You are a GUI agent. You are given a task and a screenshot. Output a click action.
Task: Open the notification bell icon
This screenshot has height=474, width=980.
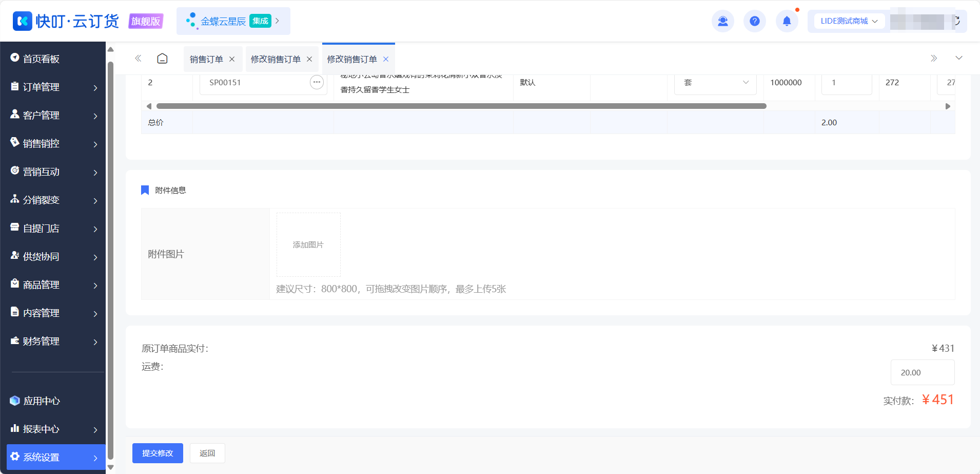tap(787, 21)
